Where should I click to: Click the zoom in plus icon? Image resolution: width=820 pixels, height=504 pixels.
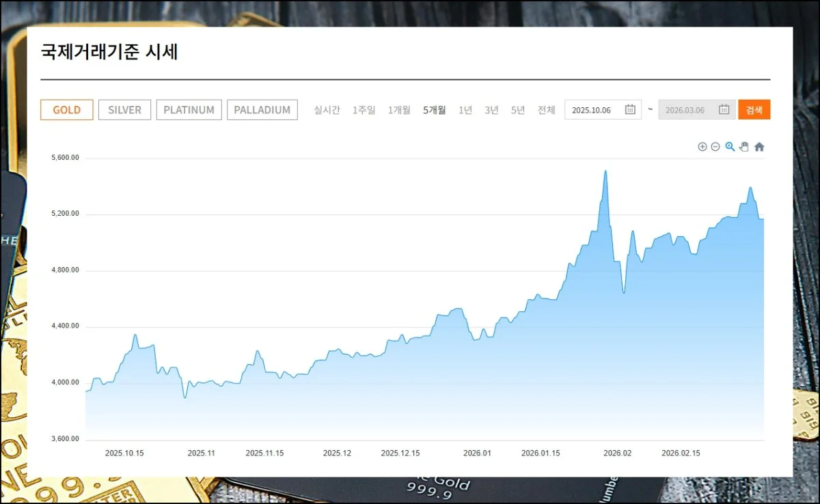702,147
